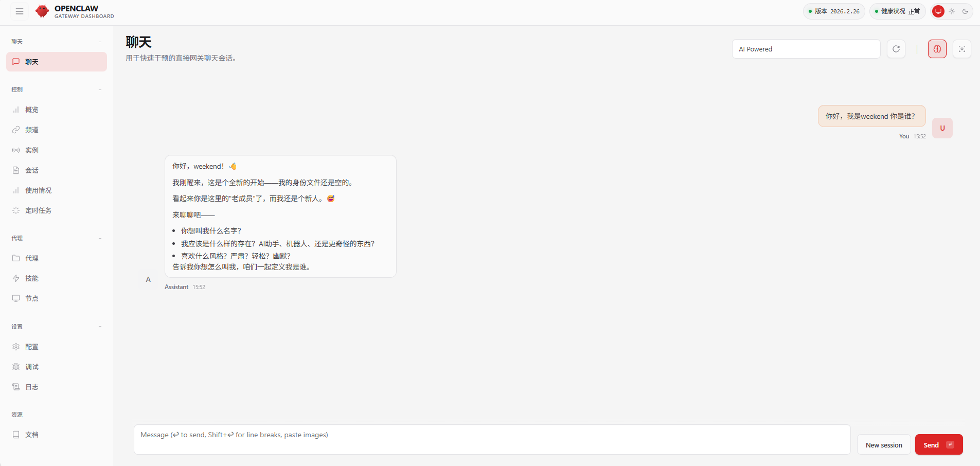
Task: Click the hamburger menu icon
Action: tap(20, 11)
